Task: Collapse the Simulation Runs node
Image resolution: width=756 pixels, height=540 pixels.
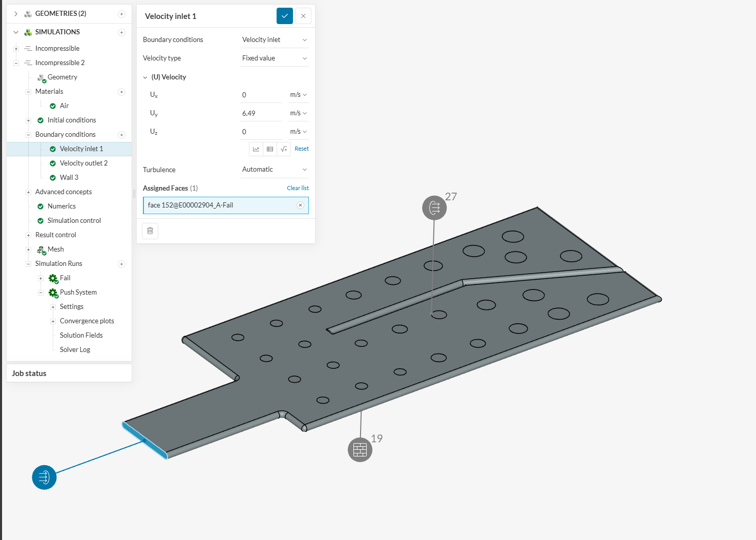Action: click(28, 264)
